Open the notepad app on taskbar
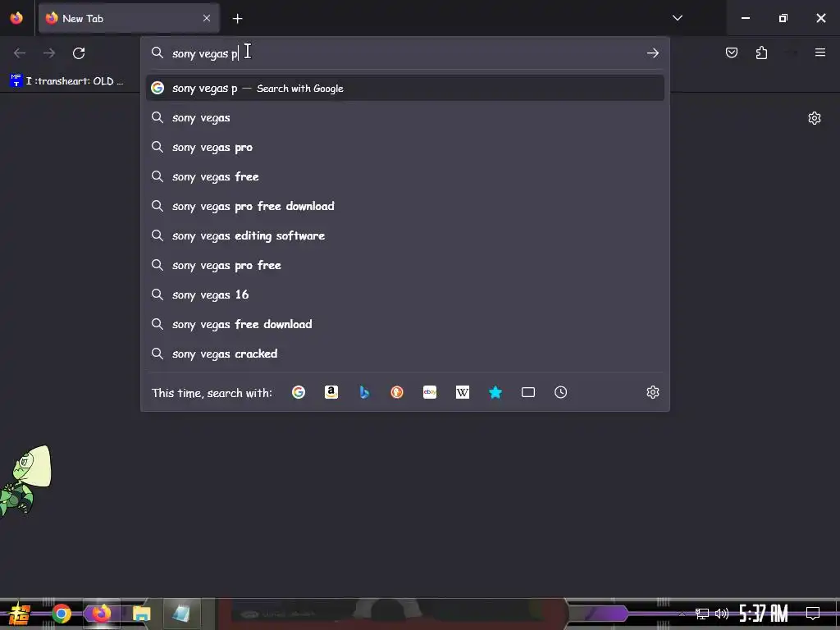Image resolution: width=840 pixels, height=630 pixels. tap(181, 614)
